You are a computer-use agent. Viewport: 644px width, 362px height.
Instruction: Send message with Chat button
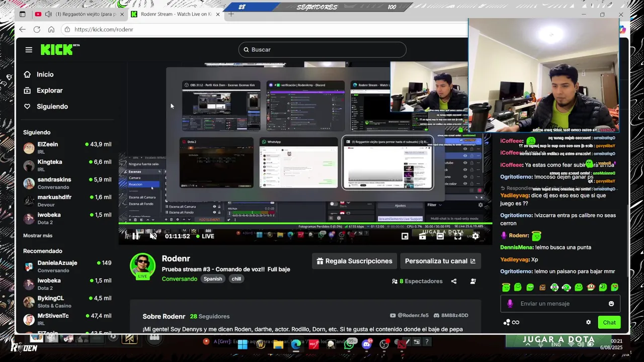click(609, 322)
